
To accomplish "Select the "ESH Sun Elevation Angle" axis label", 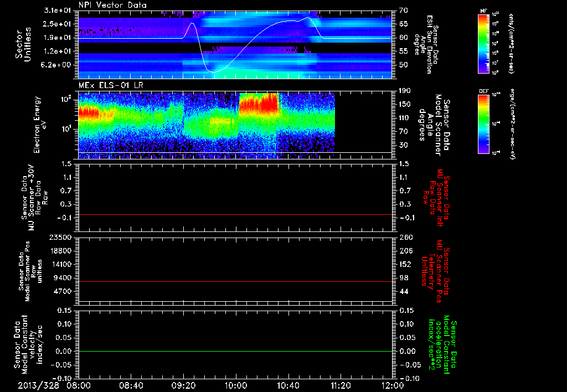I will [x=427, y=44].
